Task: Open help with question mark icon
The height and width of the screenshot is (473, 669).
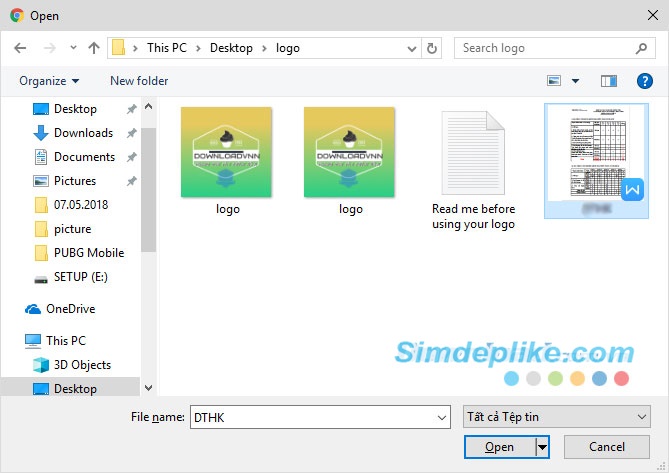Action: coord(644,81)
